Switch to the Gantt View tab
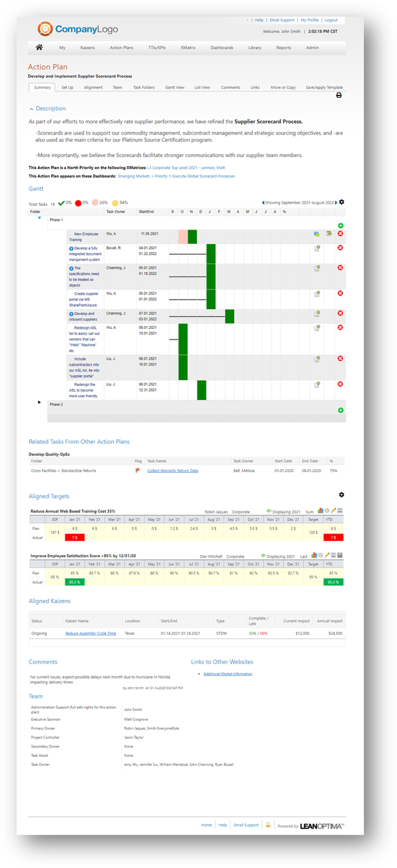 [x=174, y=88]
